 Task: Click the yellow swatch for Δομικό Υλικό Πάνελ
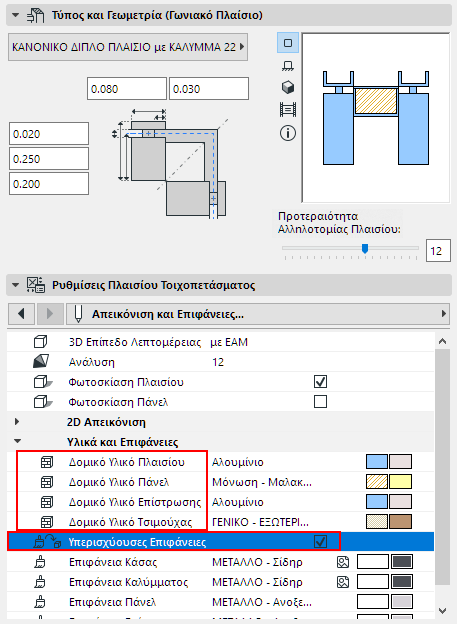click(400, 482)
